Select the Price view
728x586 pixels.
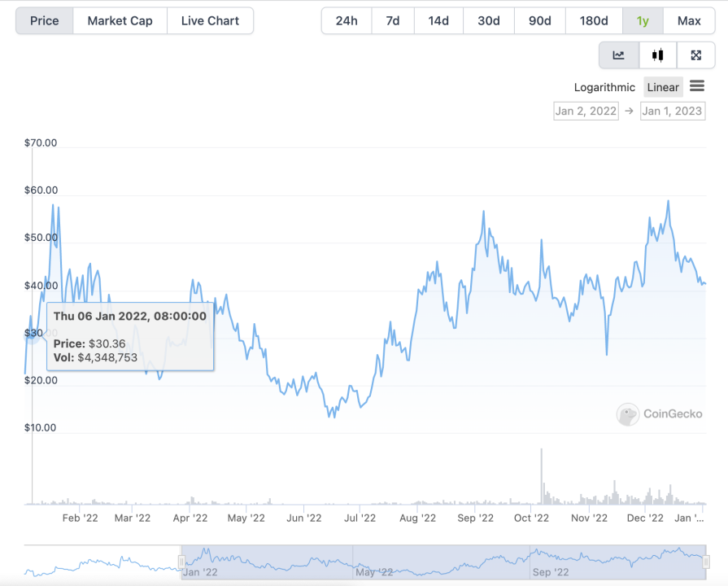(43, 20)
